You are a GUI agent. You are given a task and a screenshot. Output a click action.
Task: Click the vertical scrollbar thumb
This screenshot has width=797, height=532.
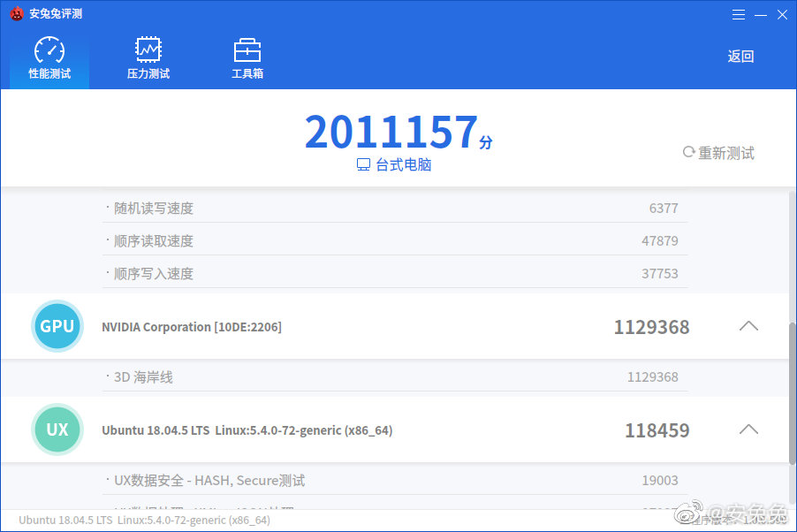(792, 392)
